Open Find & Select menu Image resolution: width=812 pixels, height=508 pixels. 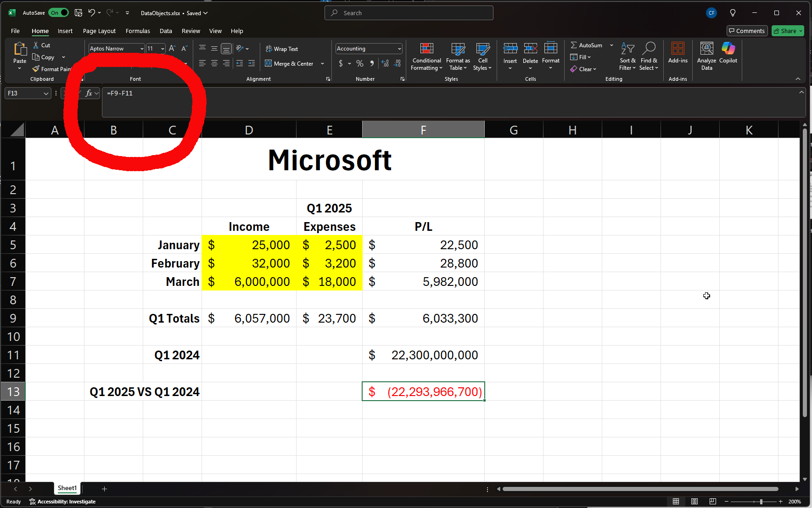point(649,56)
